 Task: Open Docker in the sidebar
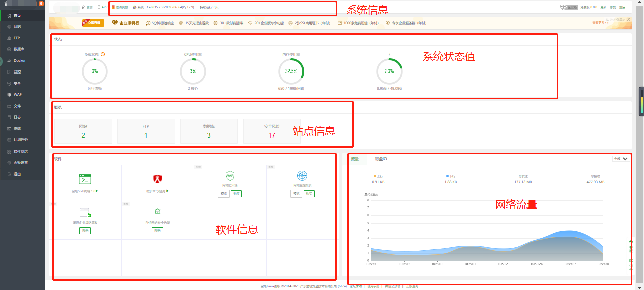tap(23, 60)
